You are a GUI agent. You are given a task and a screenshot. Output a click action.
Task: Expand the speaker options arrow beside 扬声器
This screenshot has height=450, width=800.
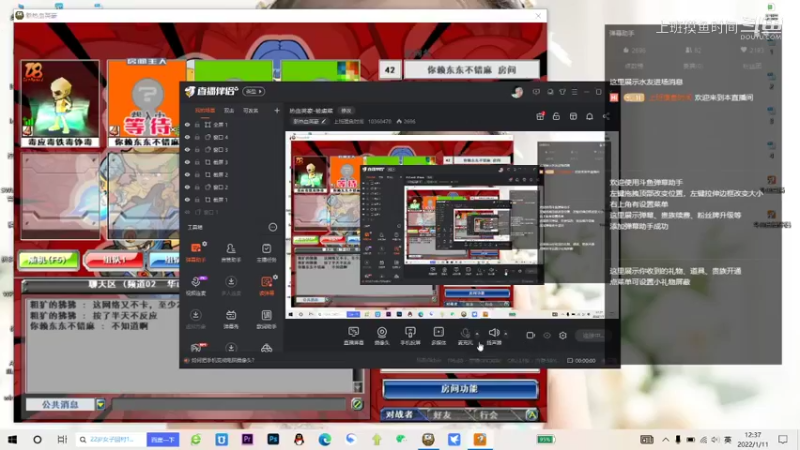point(506,334)
